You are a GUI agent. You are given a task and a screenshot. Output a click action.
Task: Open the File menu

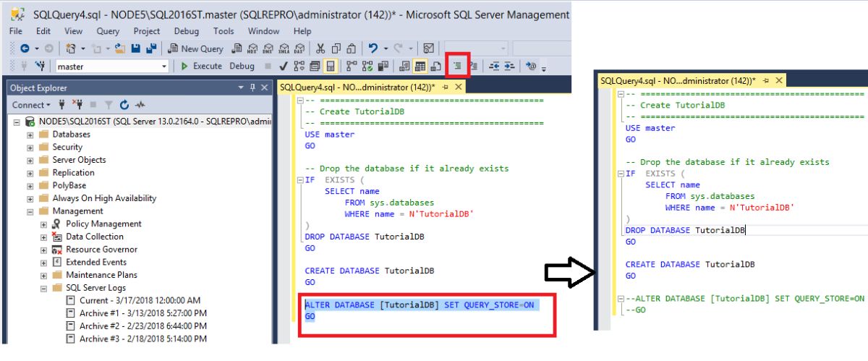(15, 31)
